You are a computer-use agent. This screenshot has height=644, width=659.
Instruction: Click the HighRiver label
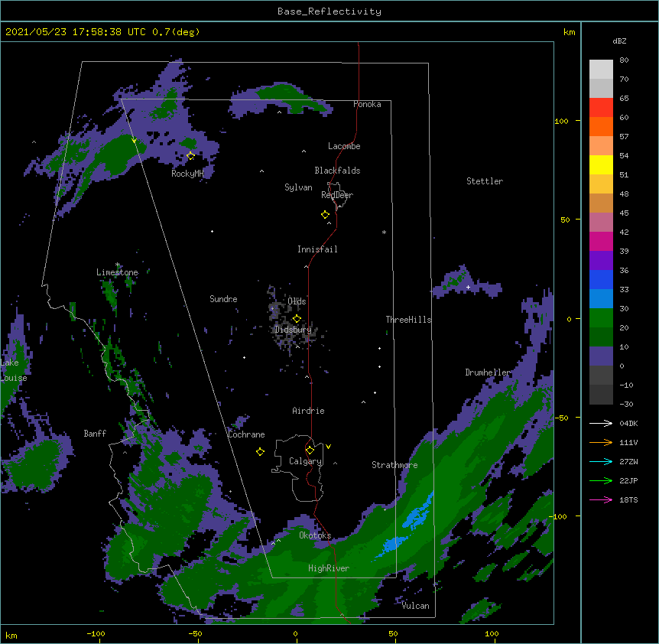click(x=329, y=568)
